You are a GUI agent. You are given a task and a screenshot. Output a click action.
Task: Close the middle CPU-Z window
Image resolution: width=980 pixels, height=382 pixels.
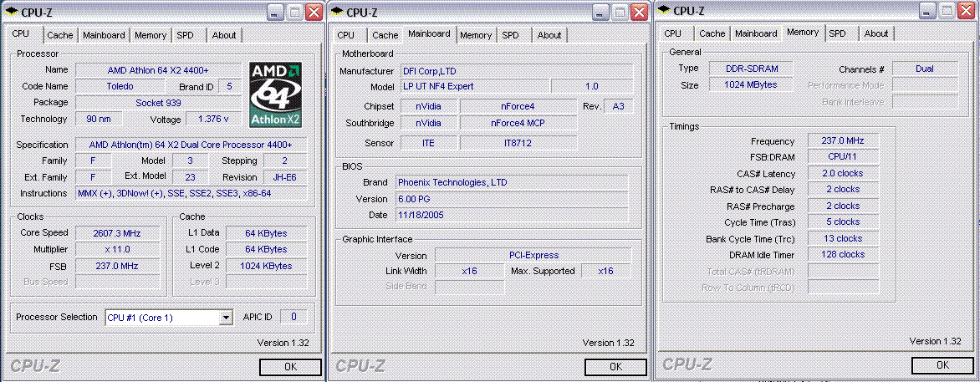point(639,12)
